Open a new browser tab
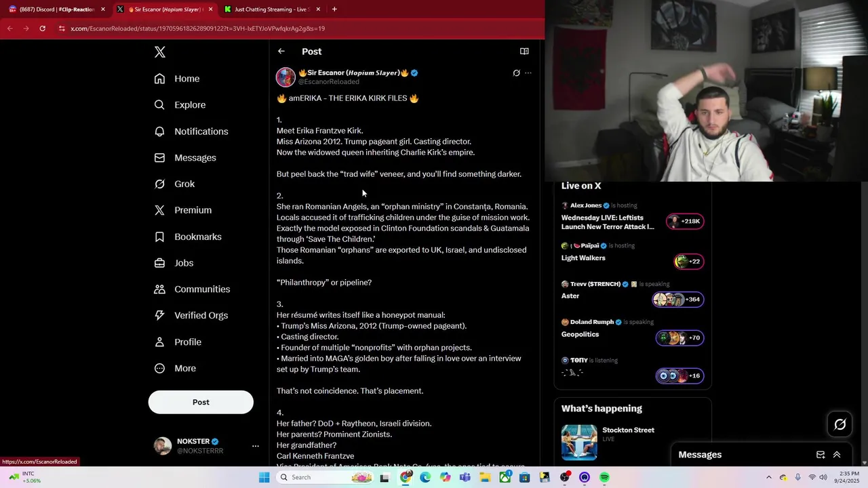The image size is (868, 488). click(x=334, y=9)
